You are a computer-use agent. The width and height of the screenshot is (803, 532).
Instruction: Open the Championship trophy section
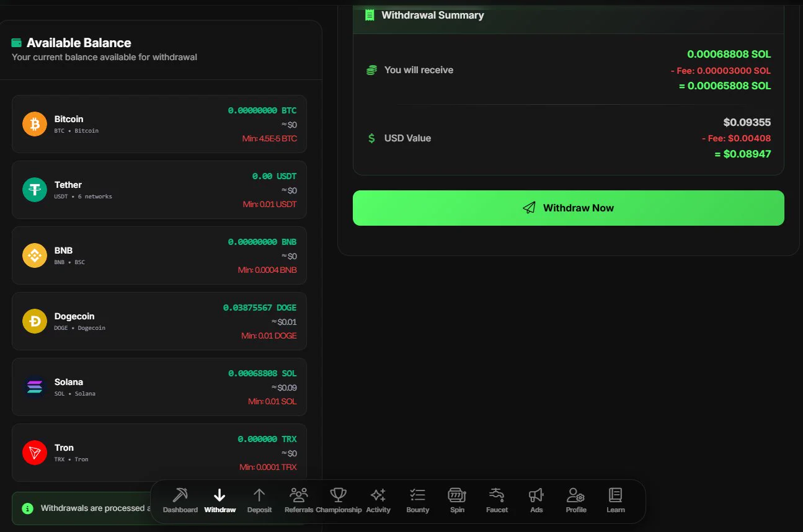point(339,501)
